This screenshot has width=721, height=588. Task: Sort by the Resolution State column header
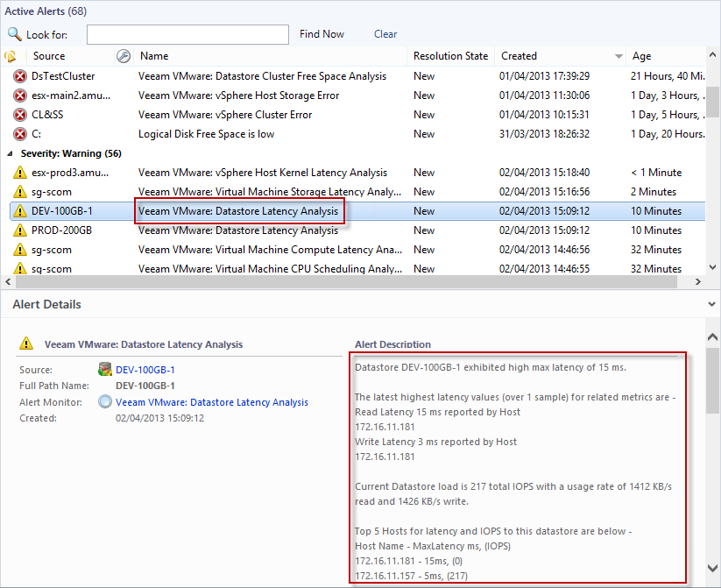point(450,56)
